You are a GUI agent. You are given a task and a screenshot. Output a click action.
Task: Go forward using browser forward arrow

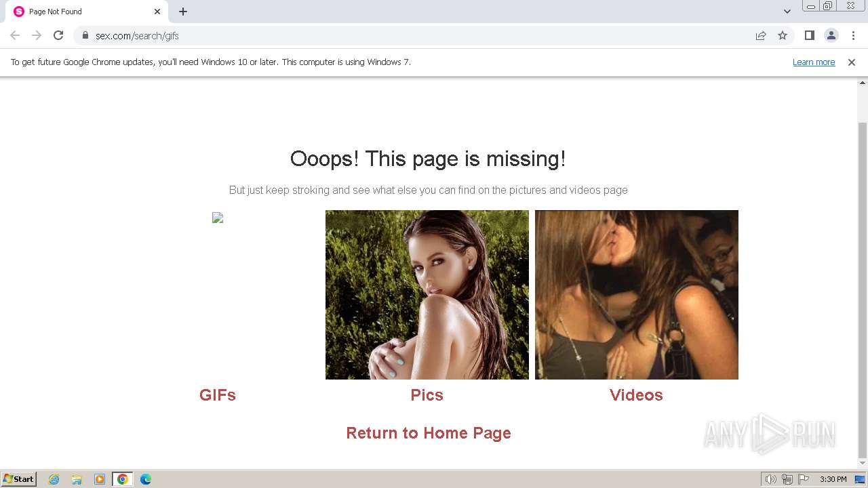tap(37, 35)
